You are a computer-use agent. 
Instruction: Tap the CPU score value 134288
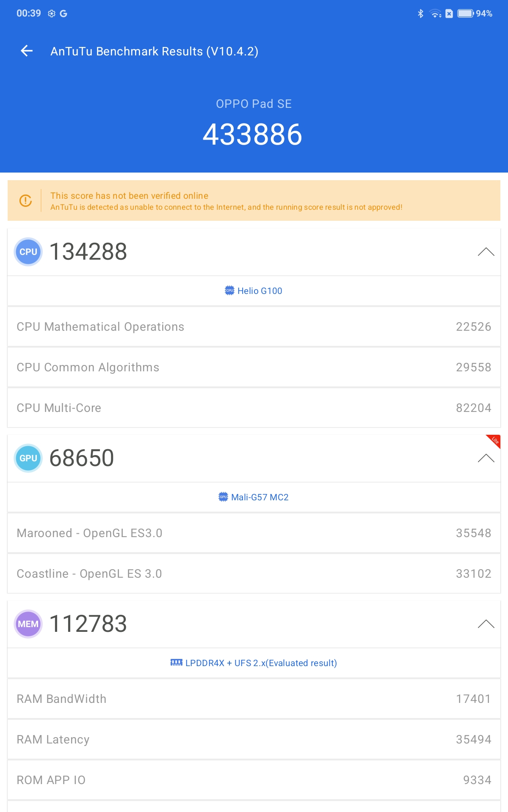pyautogui.click(x=88, y=252)
